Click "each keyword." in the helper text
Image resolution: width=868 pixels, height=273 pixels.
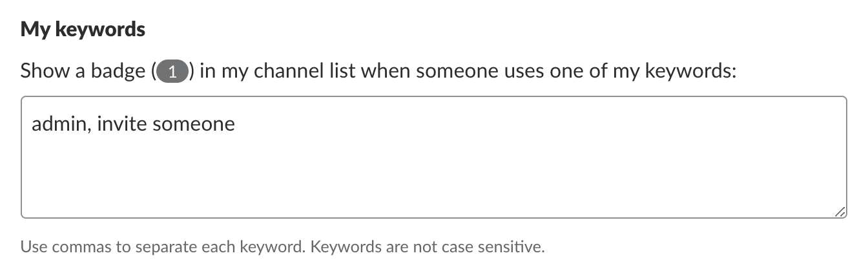click(265, 247)
